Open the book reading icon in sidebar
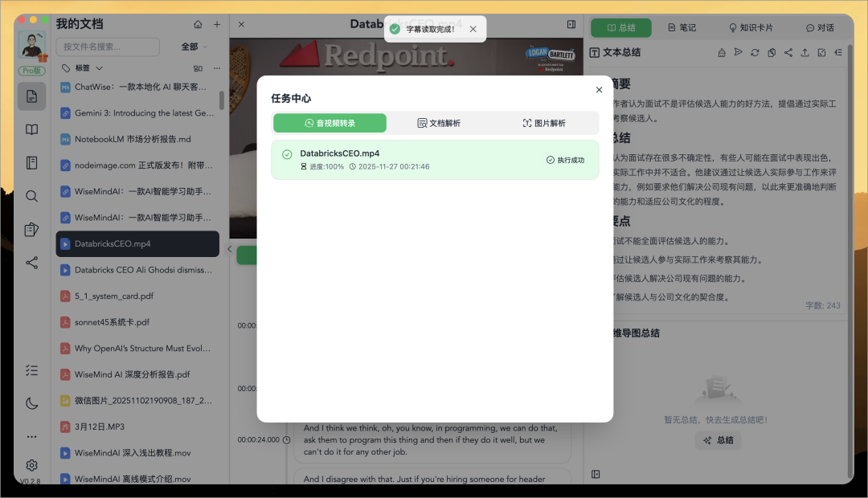The image size is (868, 498). pyautogui.click(x=31, y=129)
